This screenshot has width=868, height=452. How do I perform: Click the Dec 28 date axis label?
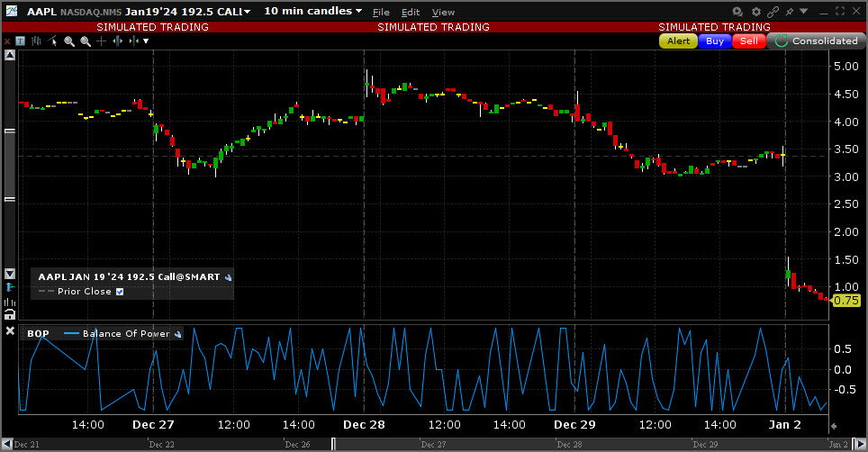coord(364,425)
